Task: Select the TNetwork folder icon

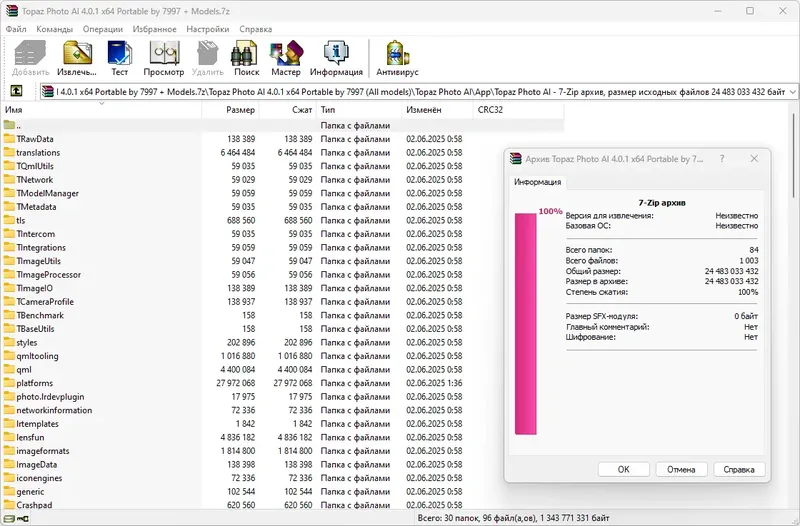Action: click(x=9, y=179)
